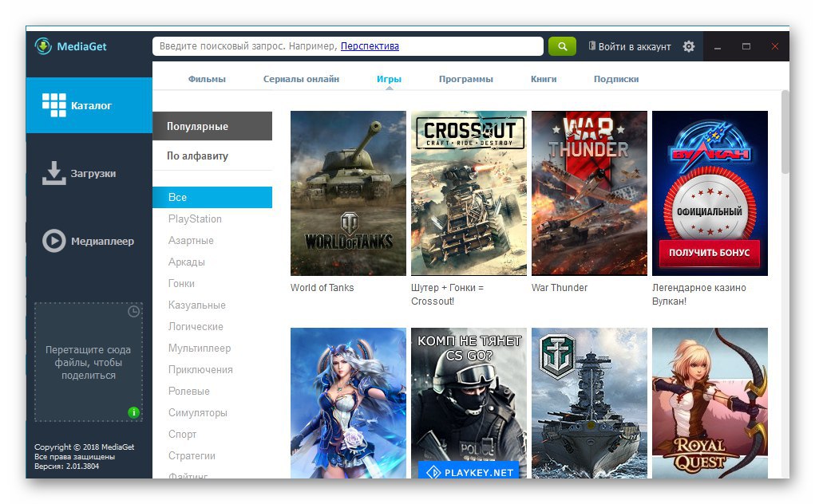Close the MediaGet window
The image size is (815, 504).
click(775, 47)
